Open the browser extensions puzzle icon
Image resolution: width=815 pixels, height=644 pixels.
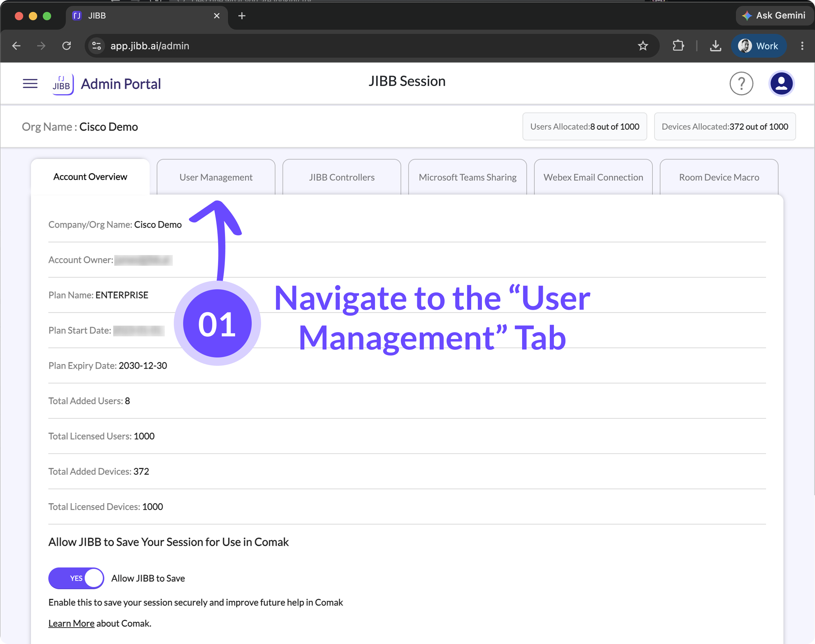[x=678, y=46]
